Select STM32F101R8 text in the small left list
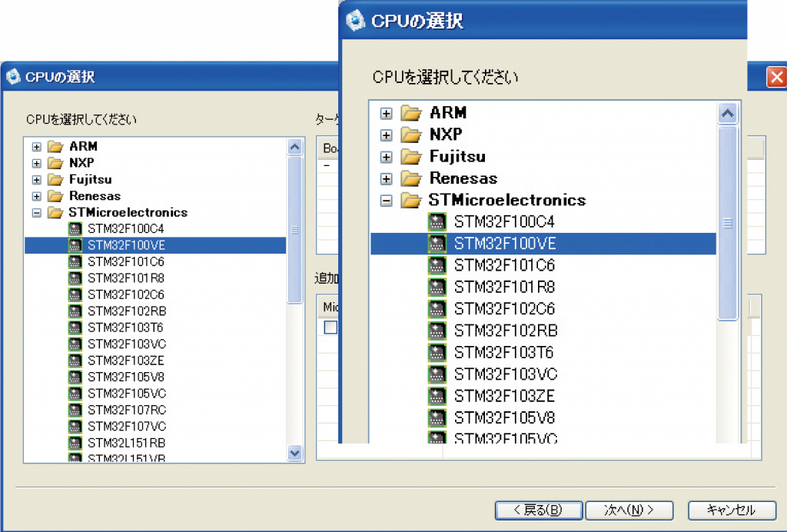 coord(126,278)
